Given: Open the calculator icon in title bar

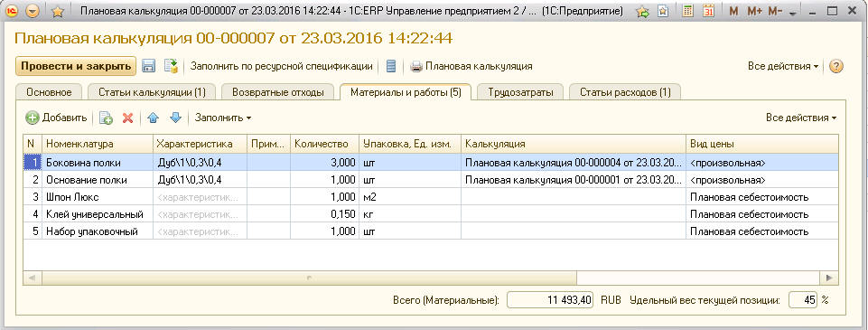Looking at the screenshot, I should [688, 11].
